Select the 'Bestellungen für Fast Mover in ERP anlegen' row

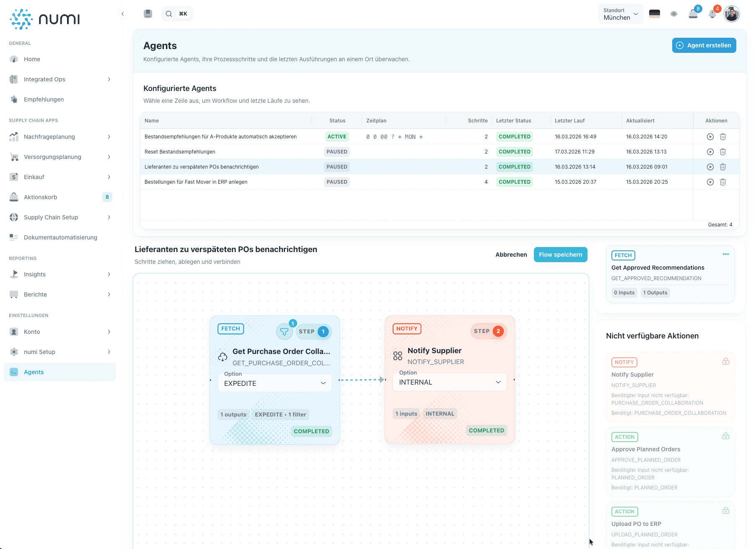(x=440, y=182)
